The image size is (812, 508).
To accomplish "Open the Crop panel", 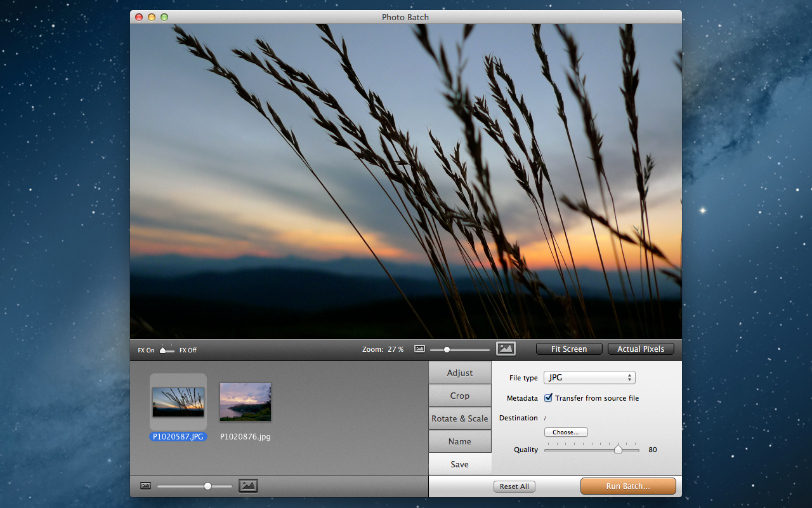I will pos(459,396).
